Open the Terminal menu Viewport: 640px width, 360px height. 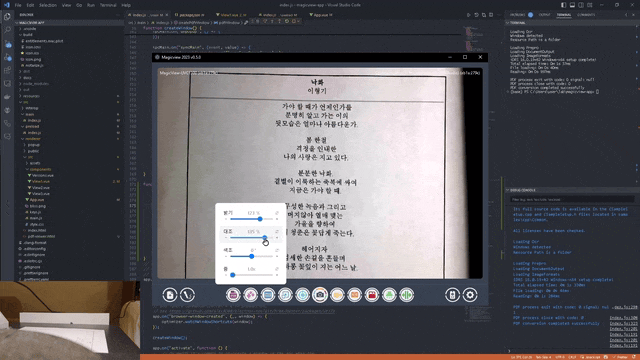(108, 5)
